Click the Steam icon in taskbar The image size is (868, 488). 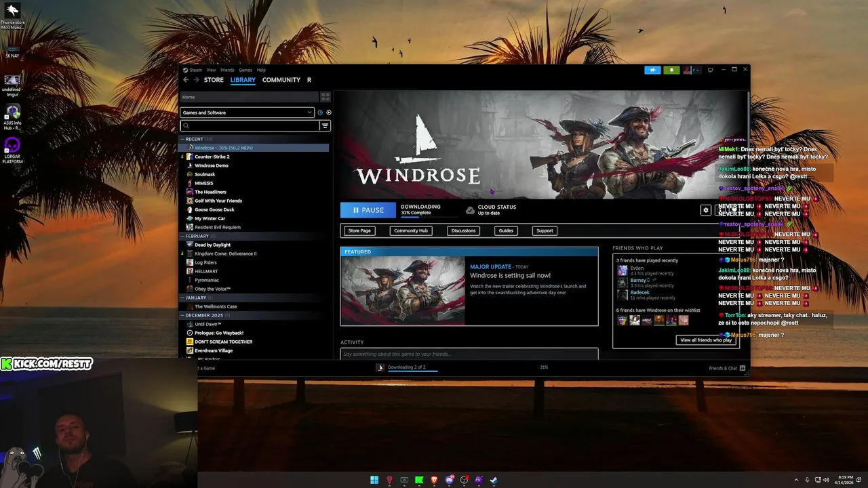click(x=494, y=480)
